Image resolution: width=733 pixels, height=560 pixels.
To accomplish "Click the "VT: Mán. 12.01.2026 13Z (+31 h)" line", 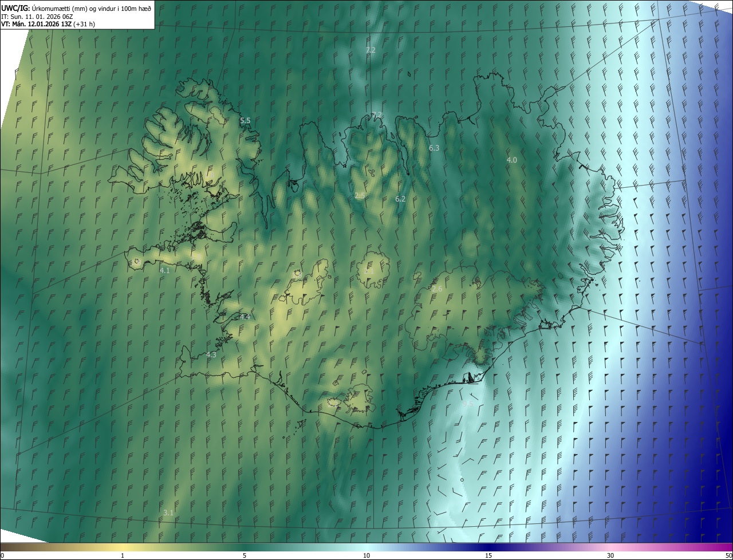I will click(48, 24).
